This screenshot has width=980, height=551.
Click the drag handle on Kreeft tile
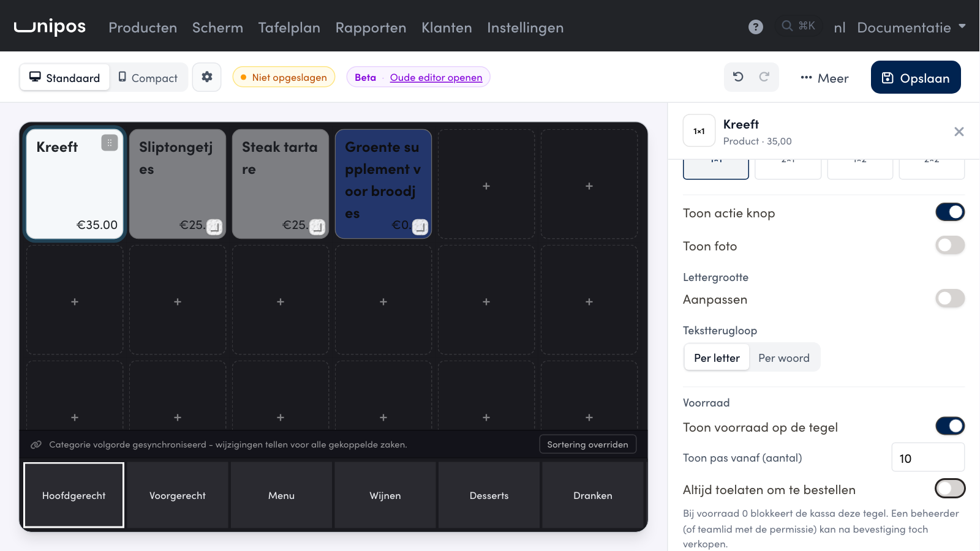pos(110,143)
